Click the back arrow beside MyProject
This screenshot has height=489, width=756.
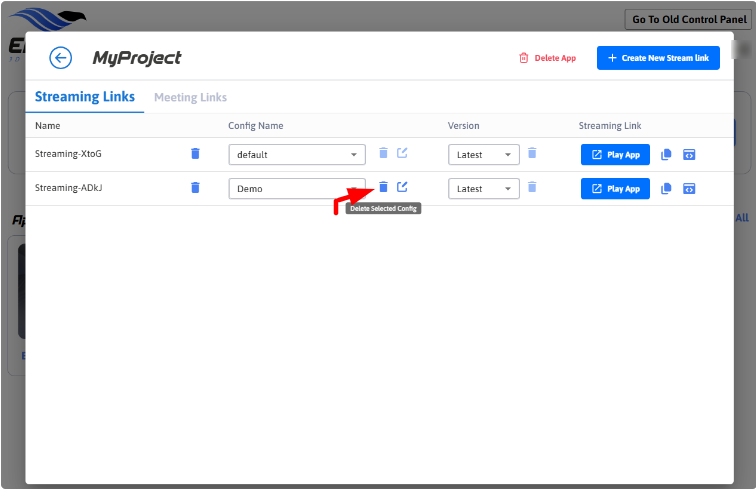(60, 58)
